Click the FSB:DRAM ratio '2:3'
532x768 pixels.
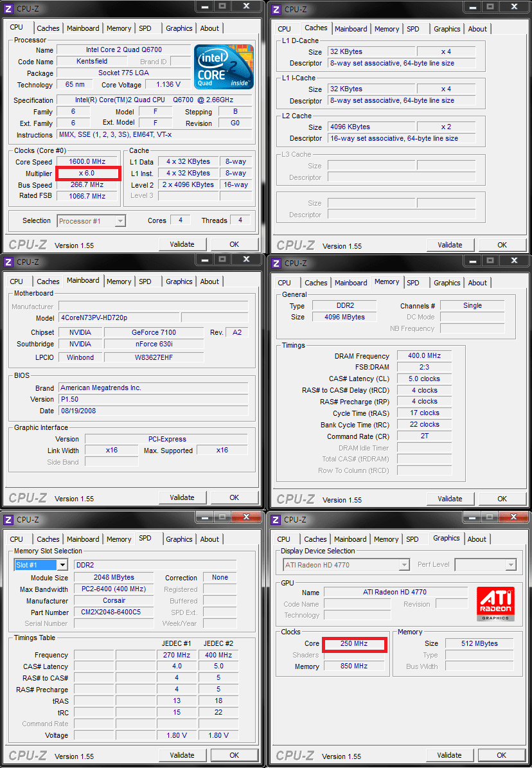pos(424,368)
